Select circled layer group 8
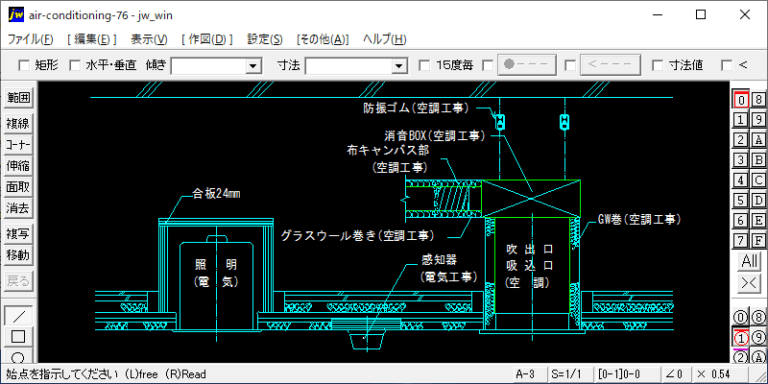768x384 pixels. [x=759, y=317]
